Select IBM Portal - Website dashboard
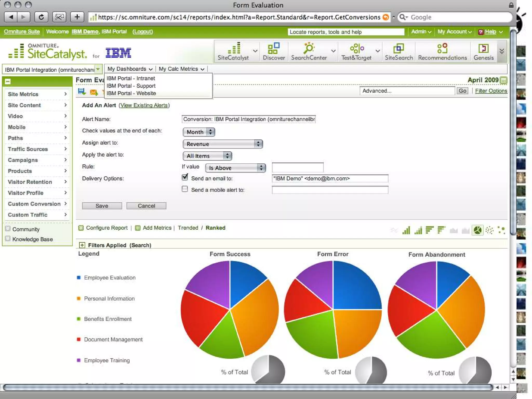The image size is (532, 399). pos(131,93)
